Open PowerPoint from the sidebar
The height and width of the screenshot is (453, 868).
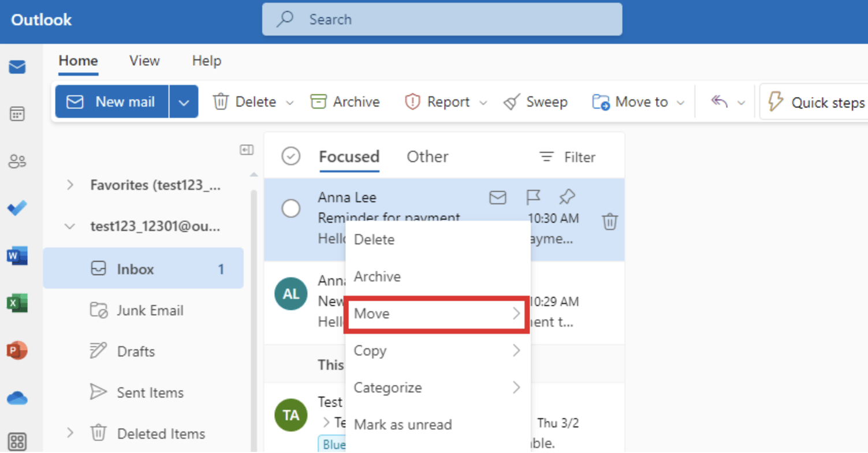click(x=17, y=350)
